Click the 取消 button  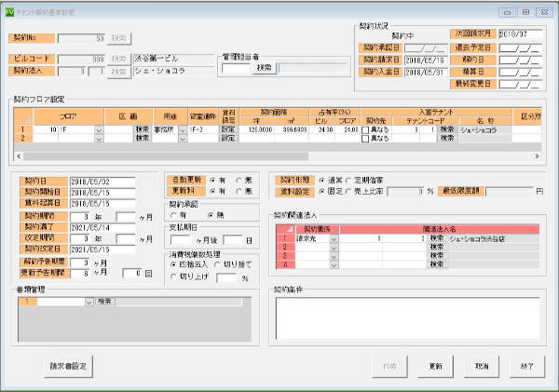tap(482, 366)
